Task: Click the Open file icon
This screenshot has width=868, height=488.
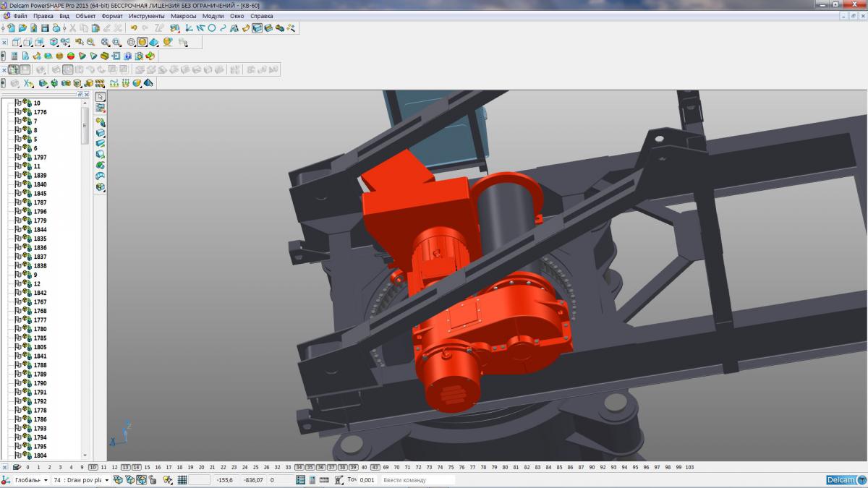Action: pos(22,28)
